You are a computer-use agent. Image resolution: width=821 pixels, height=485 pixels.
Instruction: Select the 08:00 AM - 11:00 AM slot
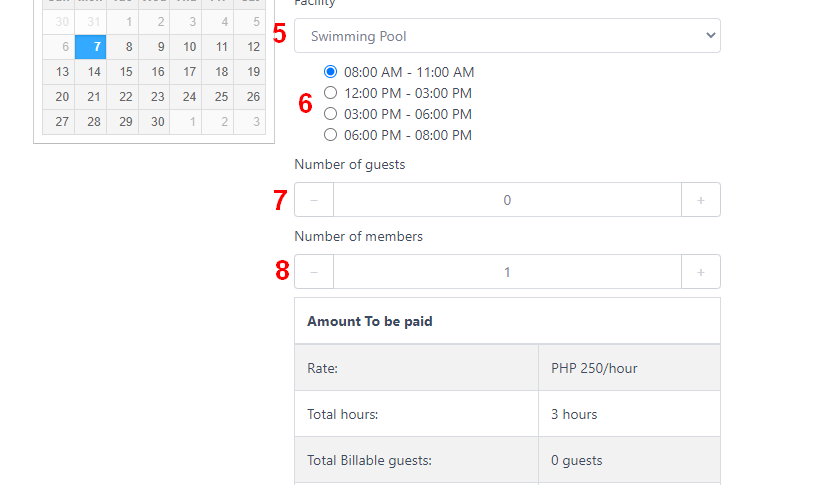[331, 72]
